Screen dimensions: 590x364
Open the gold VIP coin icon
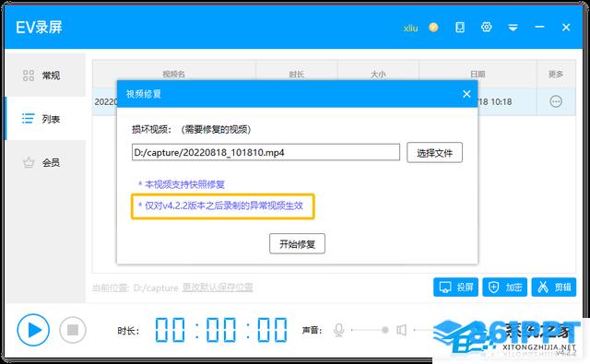click(x=433, y=27)
